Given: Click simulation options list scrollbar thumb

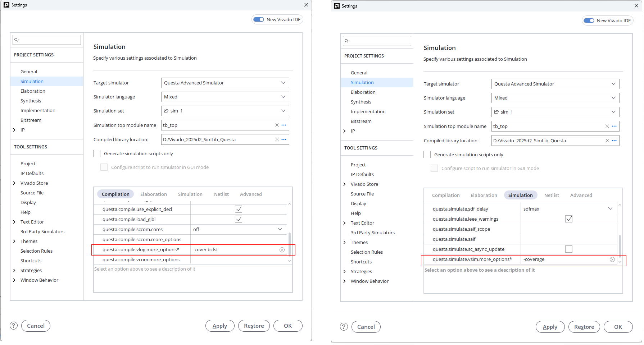Looking at the screenshot, I should tap(620, 246).
